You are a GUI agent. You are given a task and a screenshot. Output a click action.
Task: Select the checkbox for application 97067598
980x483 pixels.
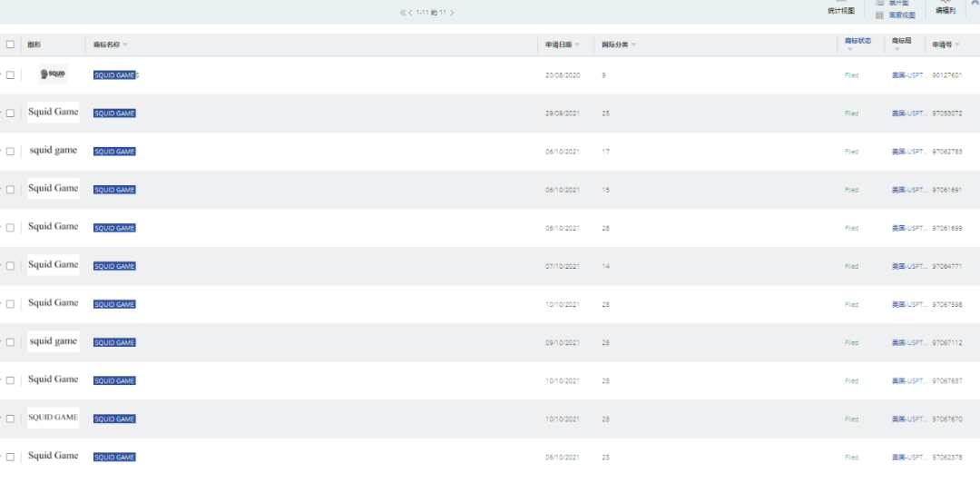click(10, 304)
